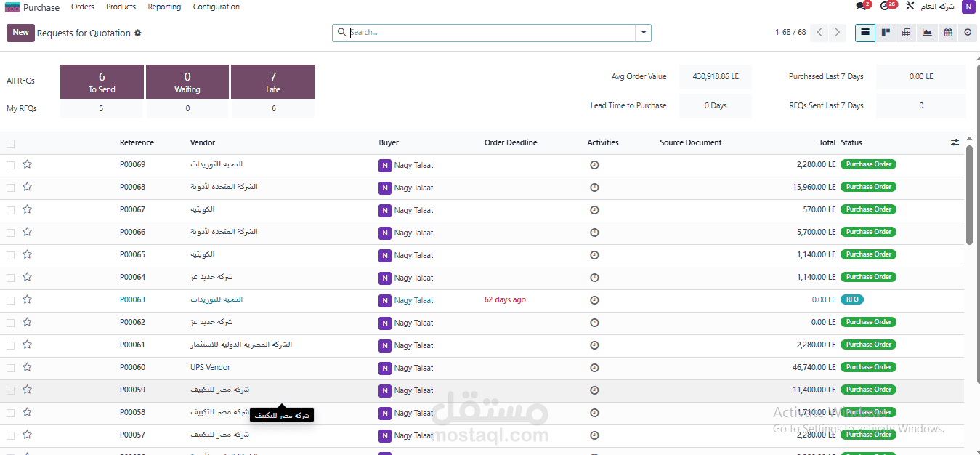Expand the search options dropdown arrow
The width and height of the screenshot is (980, 455).
coord(643,33)
